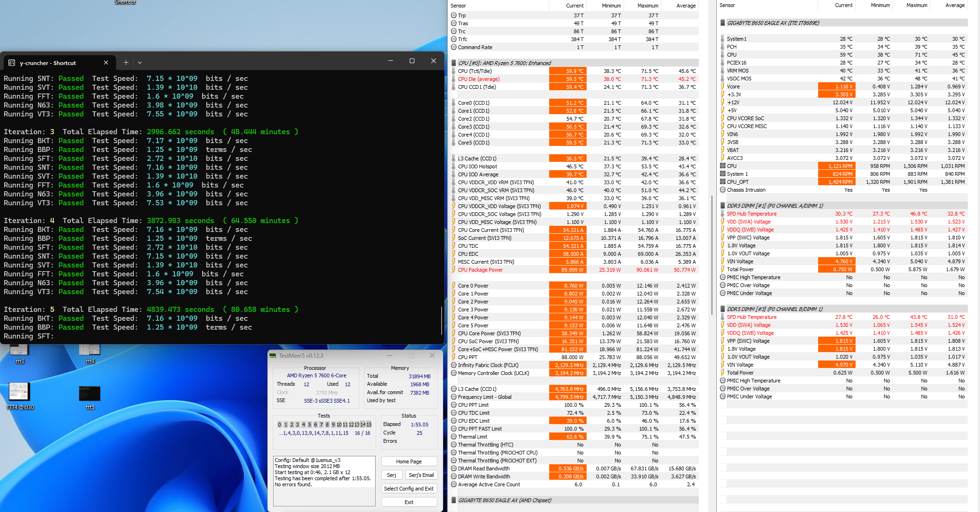Click Current column header in left panel
This screenshot has height=512, width=980.
574,6
